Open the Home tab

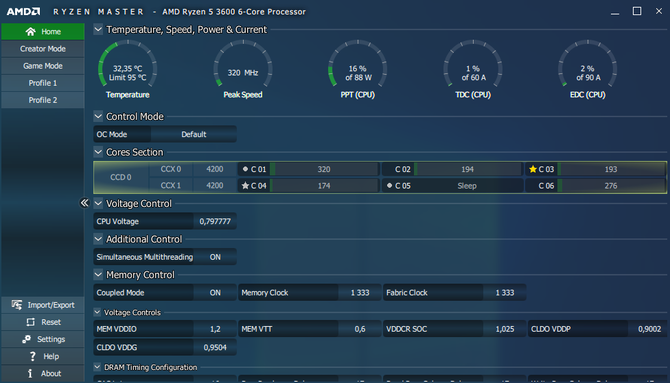pyautogui.click(x=43, y=32)
